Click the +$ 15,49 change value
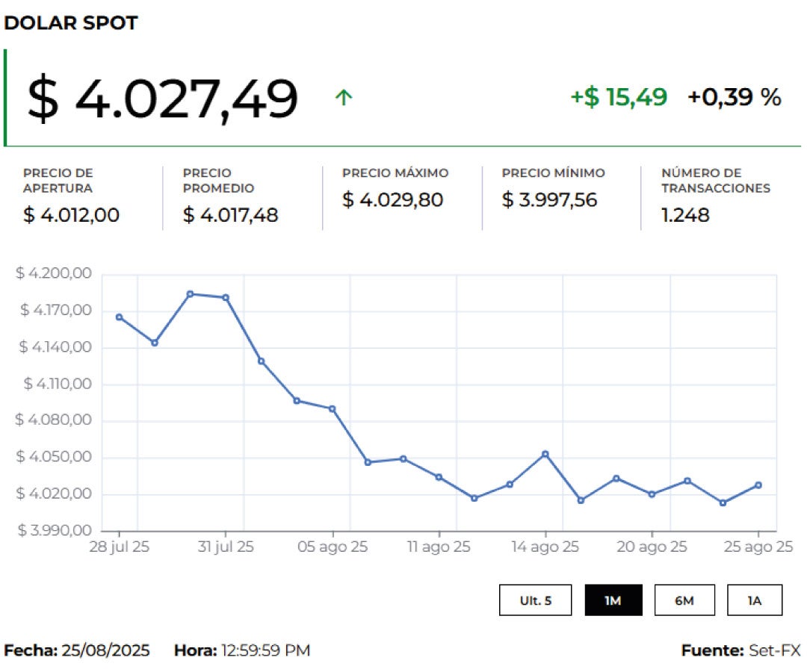The height and width of the screenshot is (672, 807). 618,97
